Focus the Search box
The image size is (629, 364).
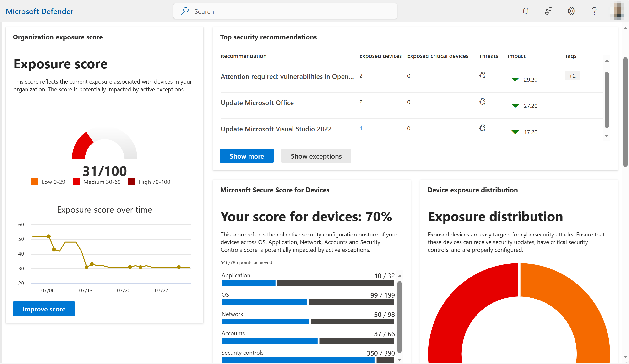coord(285,11)
